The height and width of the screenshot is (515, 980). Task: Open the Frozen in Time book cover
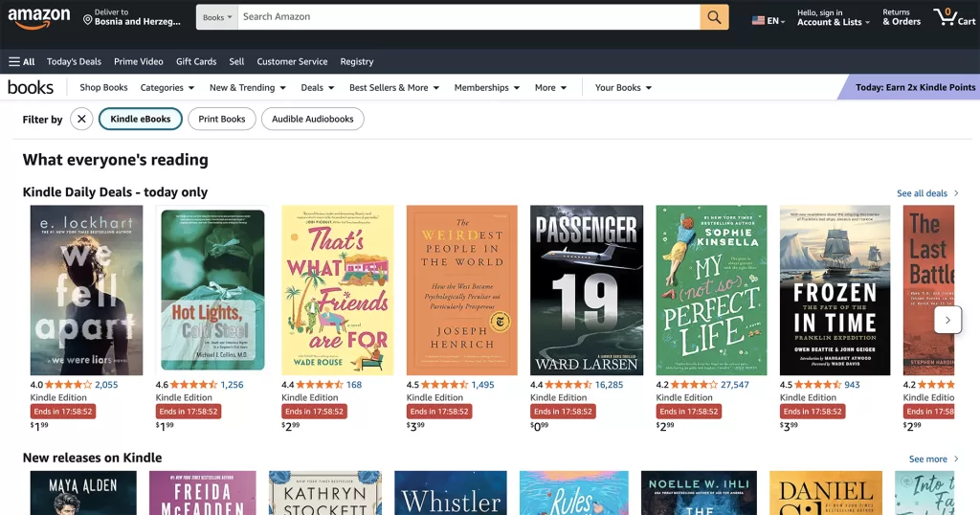click(835, 290)
